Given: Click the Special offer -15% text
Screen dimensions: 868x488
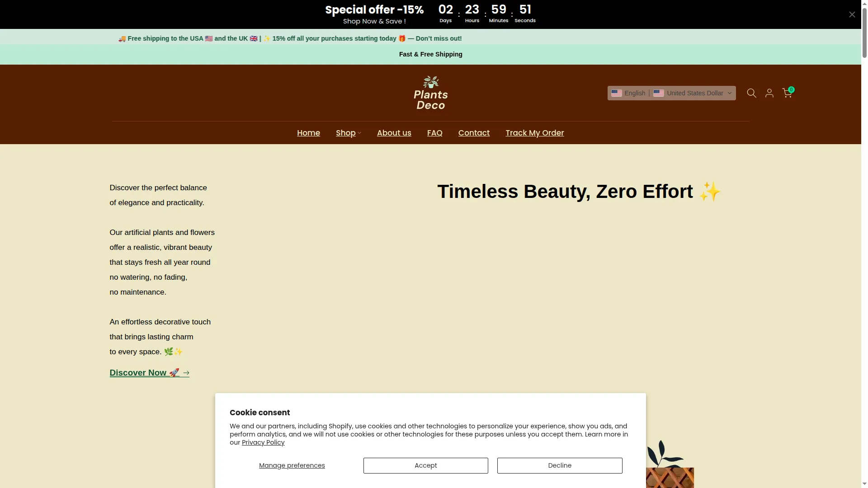Looking at the screenshot, I should point(374,9).
